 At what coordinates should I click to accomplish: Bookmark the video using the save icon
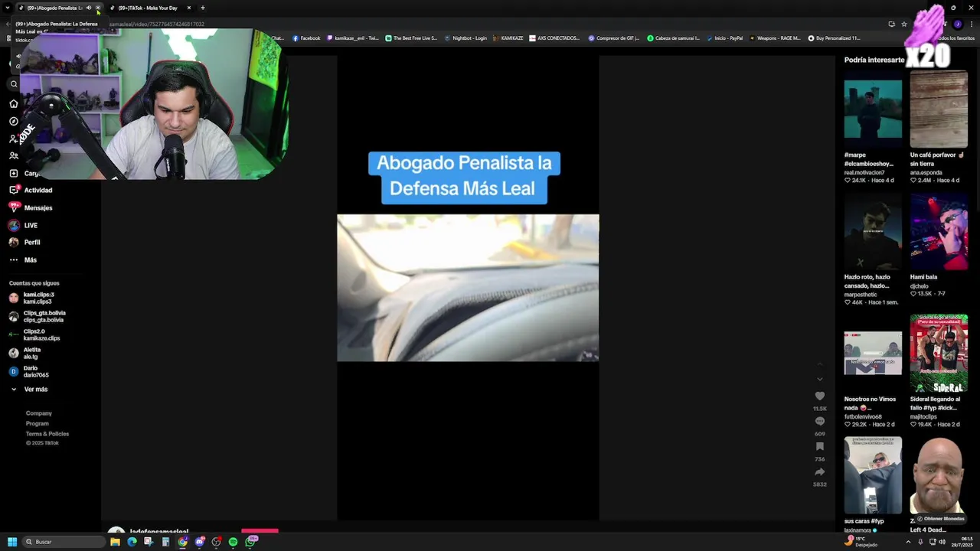(x=819, y=446)
